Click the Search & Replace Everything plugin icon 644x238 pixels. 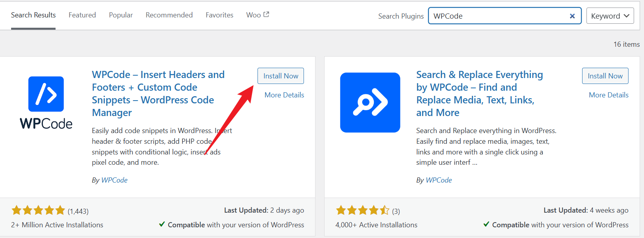pos(370,102)
